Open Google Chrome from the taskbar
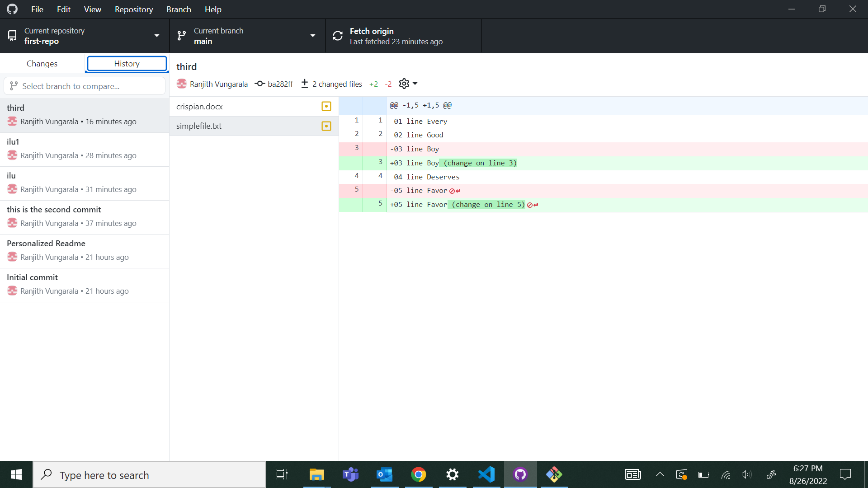 point(419,474)
